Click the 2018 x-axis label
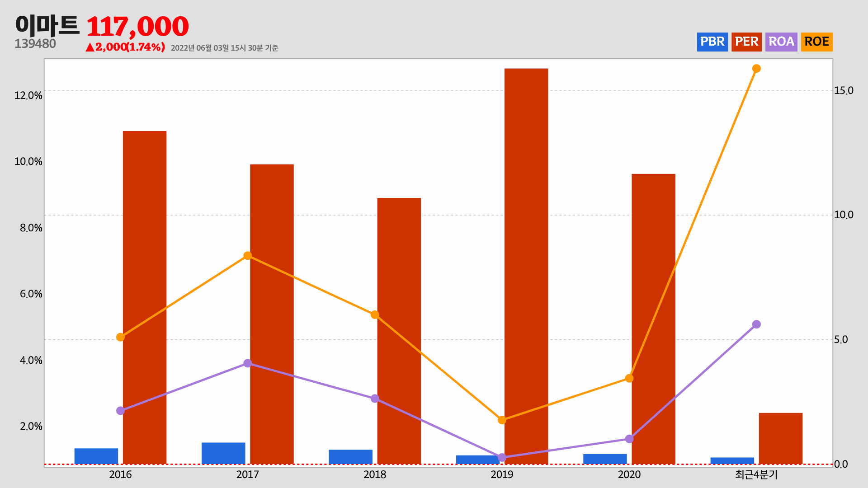Viewport: 868px width, 488px height. 375,474
